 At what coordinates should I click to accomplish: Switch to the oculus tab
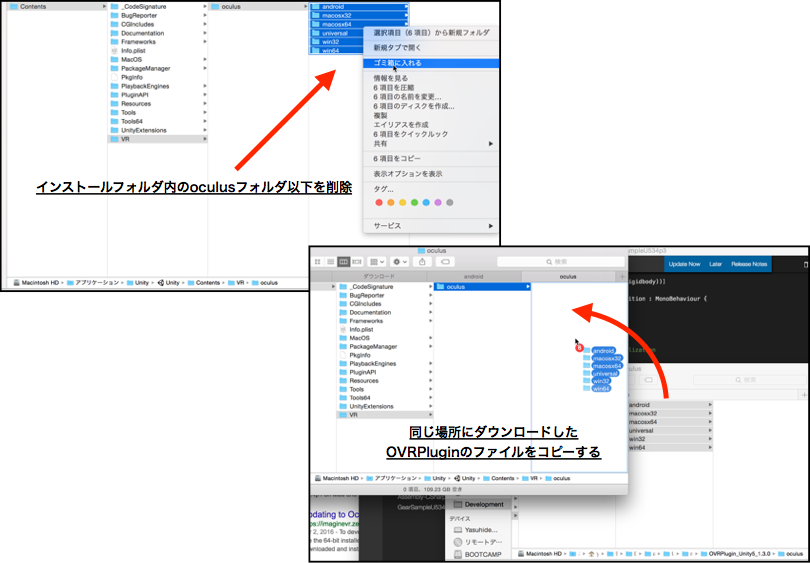[x=568, y=277]
